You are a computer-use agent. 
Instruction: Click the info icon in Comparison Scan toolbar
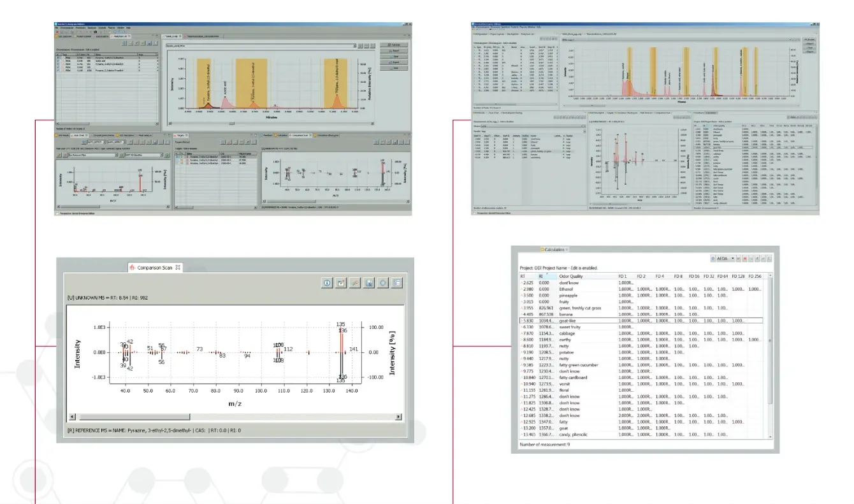click(328, 283)
